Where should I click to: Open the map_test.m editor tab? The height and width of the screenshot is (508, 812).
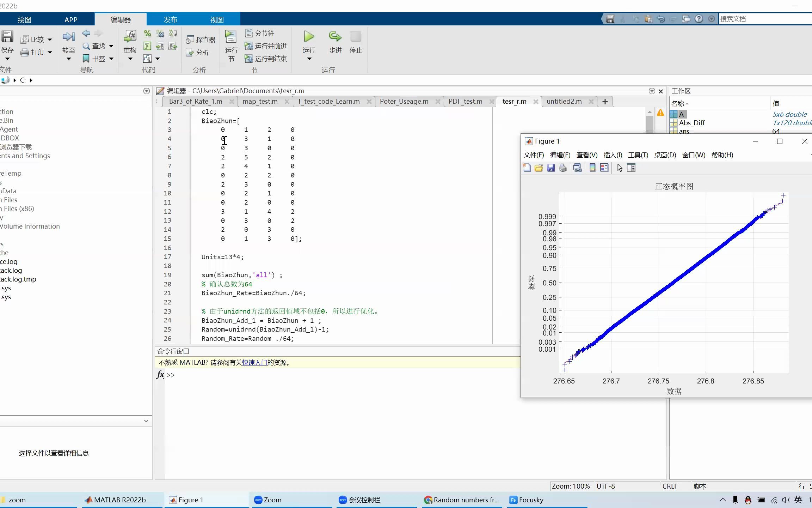point(260,102)
